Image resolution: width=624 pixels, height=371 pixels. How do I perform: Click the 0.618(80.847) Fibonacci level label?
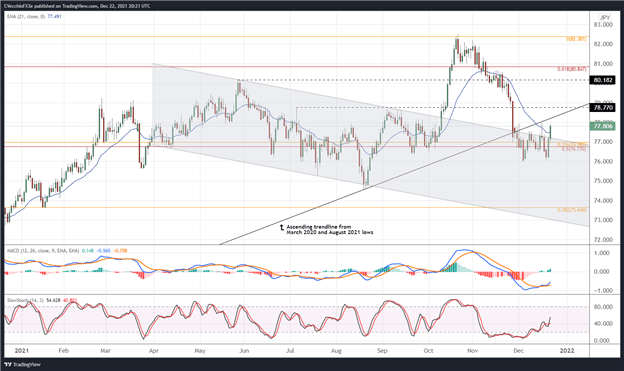tap(571, 69)
